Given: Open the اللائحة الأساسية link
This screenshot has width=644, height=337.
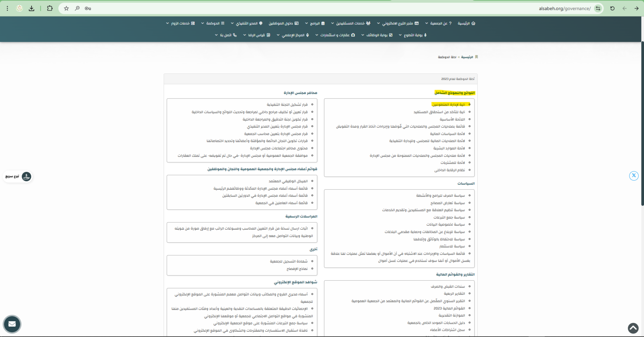Looking at the screenshot, I should [452, 119].
